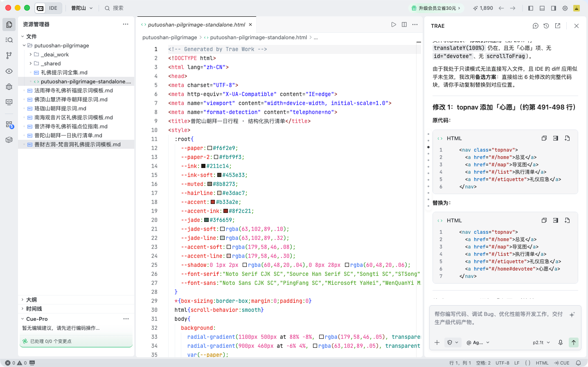Open TRAE chat history
This screenshot has width=588, height=367.
point(546,26)
